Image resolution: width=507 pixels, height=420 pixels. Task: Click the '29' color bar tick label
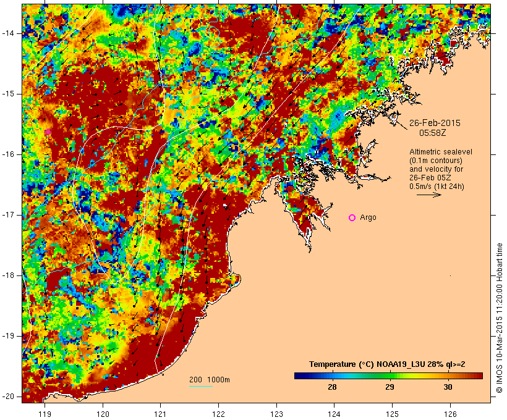click(x=390, y=387)
